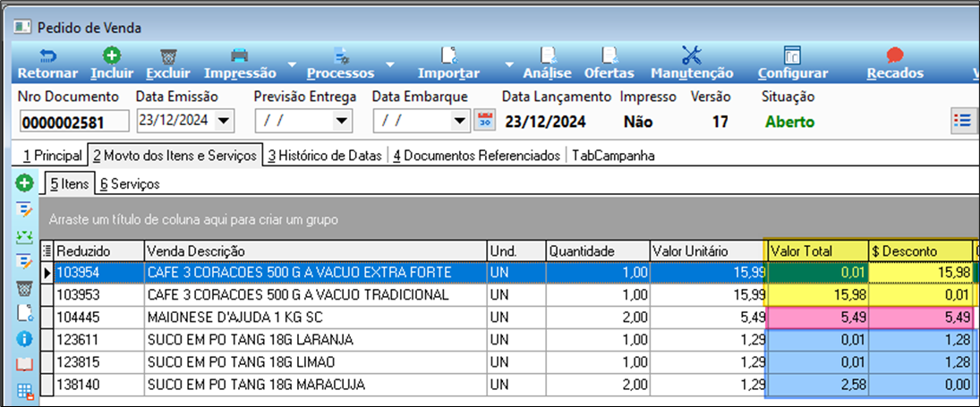Switch to the 1 Principal tab
The width and height of the screenshot is (980, 407).
point(53,156)
